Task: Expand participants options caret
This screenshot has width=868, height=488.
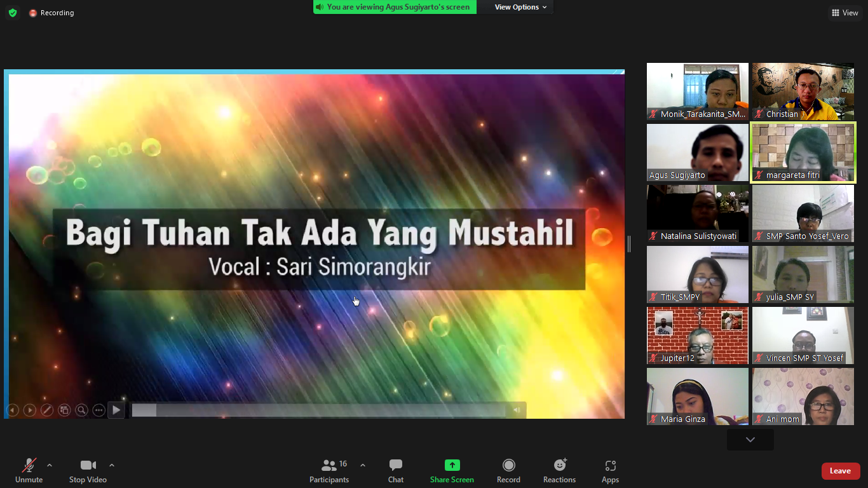Action: (x=363, y=465)
